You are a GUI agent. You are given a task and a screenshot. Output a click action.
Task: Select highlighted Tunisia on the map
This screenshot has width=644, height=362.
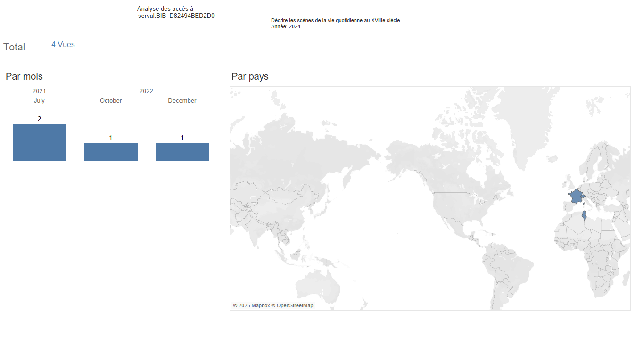click(x=585, y=216)
